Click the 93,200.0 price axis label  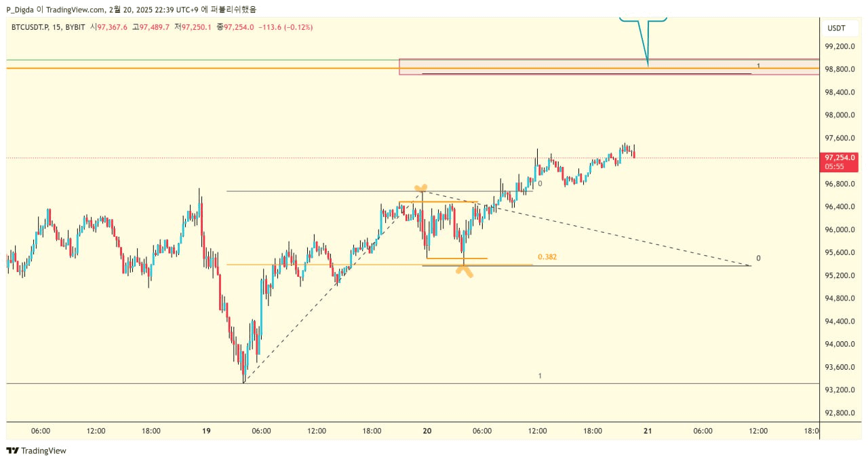839,390
